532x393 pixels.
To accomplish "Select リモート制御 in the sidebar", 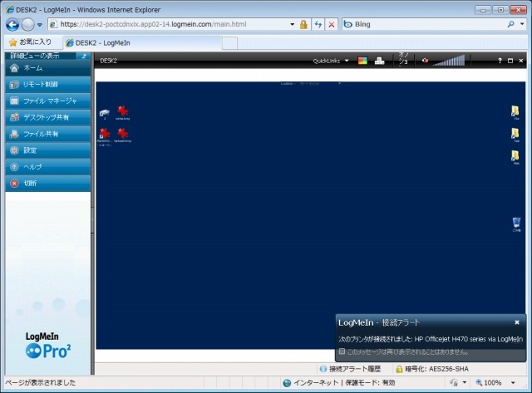I will pyautogui.click(x=48, y=85).
